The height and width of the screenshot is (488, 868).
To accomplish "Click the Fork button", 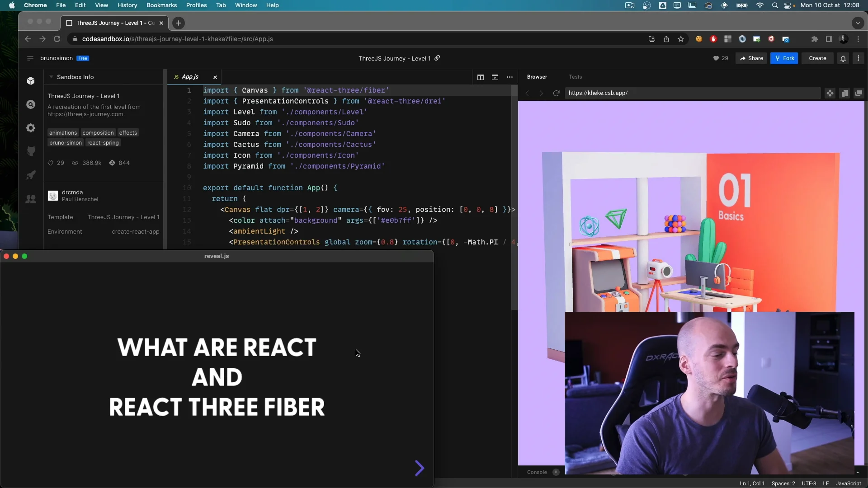I will pos(786,58).
